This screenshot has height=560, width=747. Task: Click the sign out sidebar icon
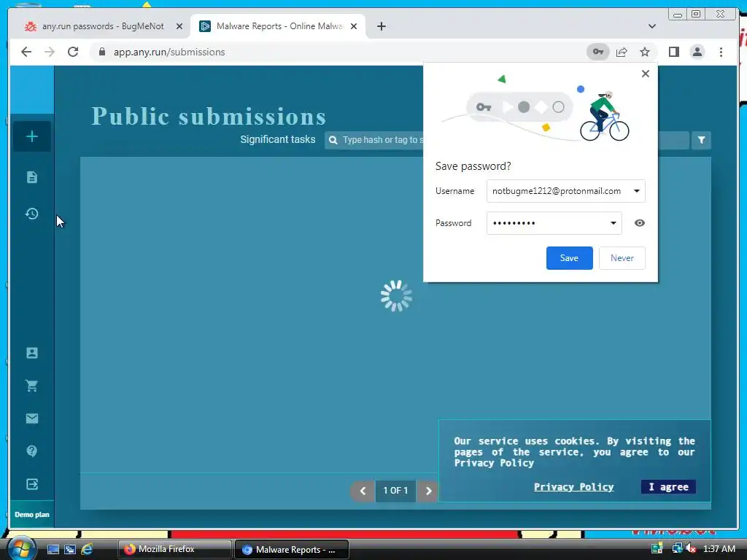(x=32, y=484)
